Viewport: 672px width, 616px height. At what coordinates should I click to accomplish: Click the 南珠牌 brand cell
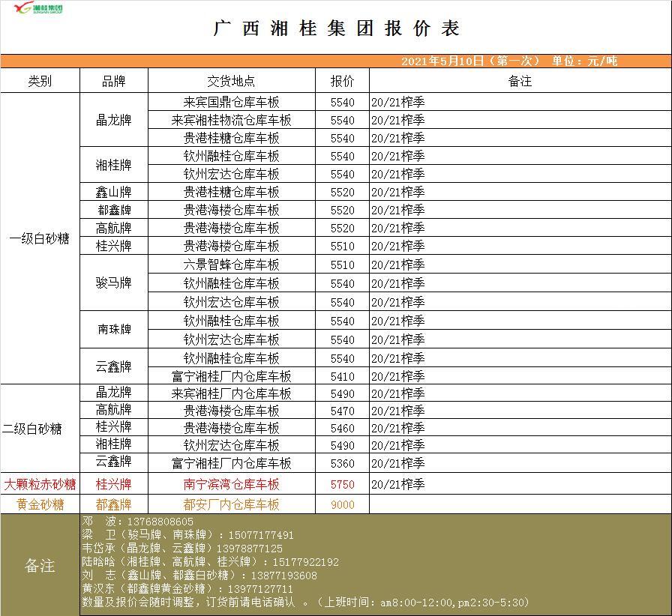(x=114, y=330)
